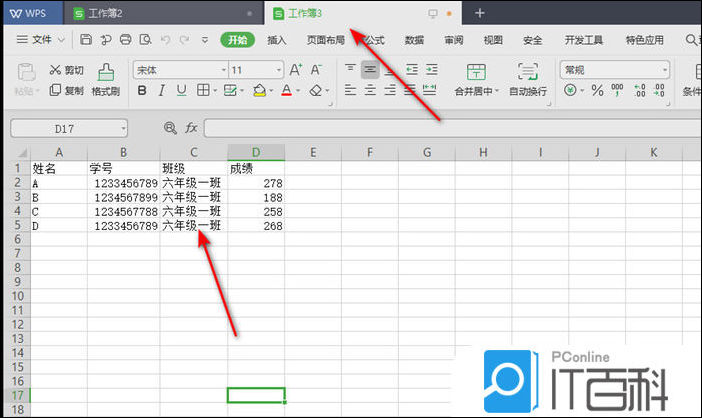The image size is (702, 418).
Task: Click Increase Font Size icon
Action: [x=295, y=70]
